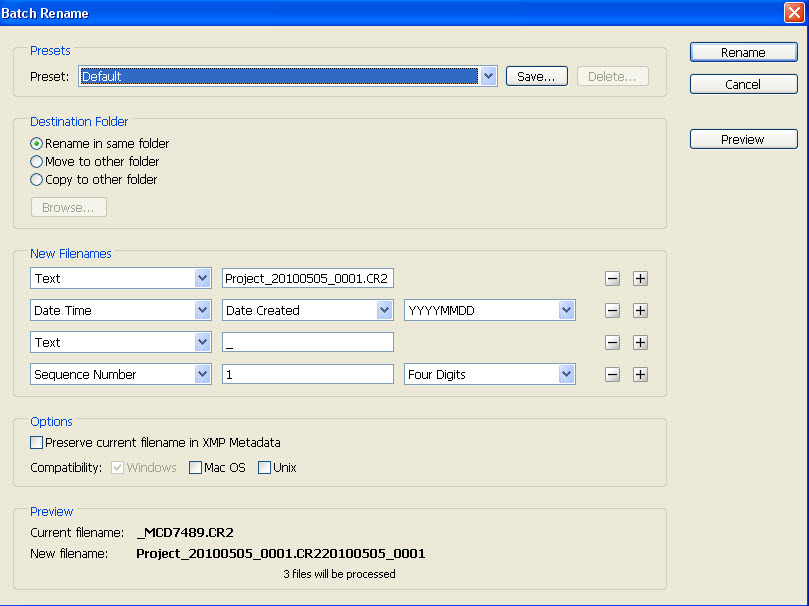Screen dimensions: 809x606
Task: Select Copy to other folder
Action: coord(36,179)
